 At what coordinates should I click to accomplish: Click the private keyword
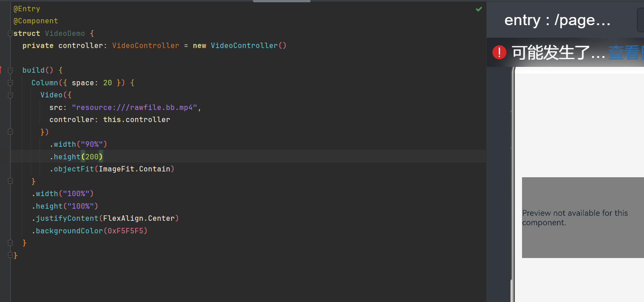click(x=38, y=46)
